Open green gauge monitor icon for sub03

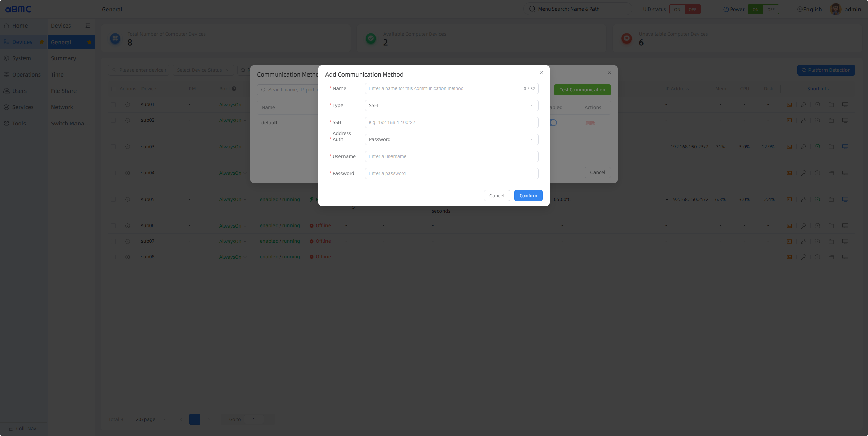pyautogui.click(x=817, y=147)
